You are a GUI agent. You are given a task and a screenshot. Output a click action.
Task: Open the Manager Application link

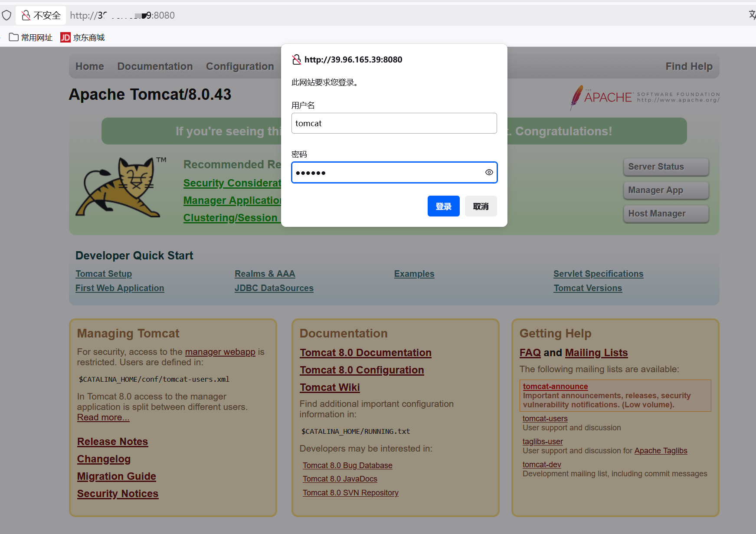coord(232,200)
